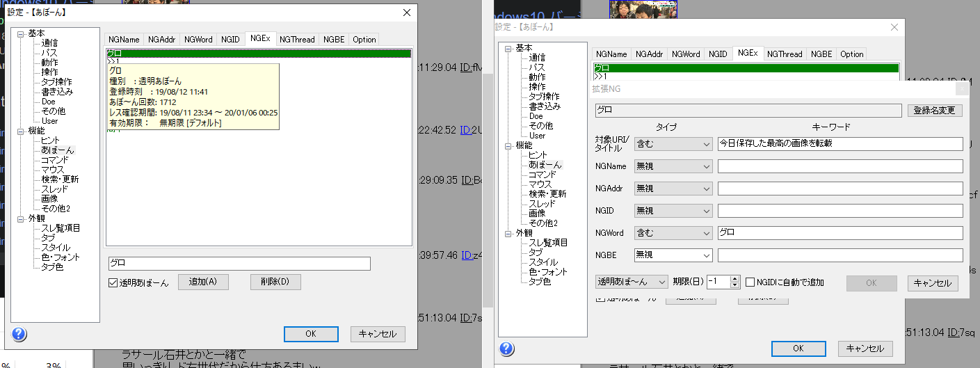Click 対象URI/タイトル keyword field
980x368 pixels.
click(x=840, y=144)
